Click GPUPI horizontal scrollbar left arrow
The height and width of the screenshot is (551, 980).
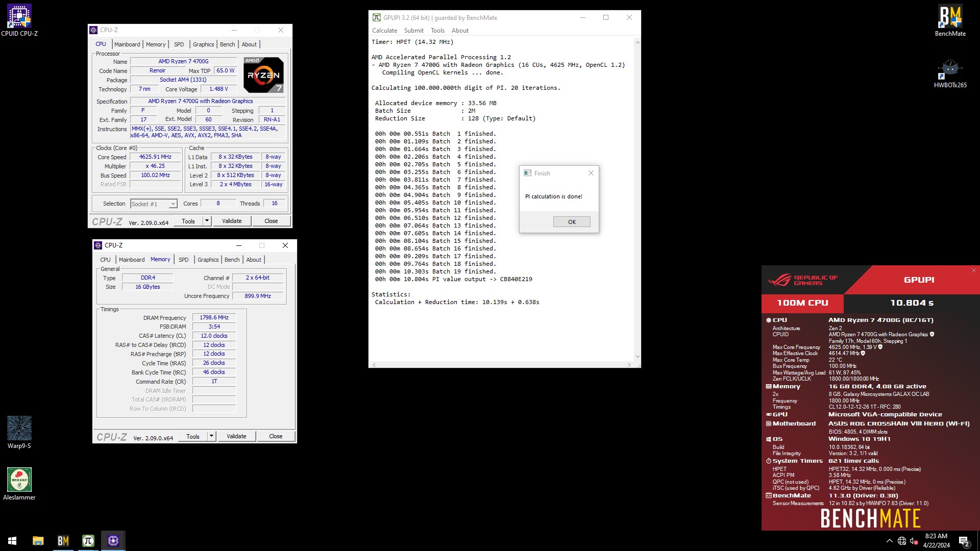(374, 365)
